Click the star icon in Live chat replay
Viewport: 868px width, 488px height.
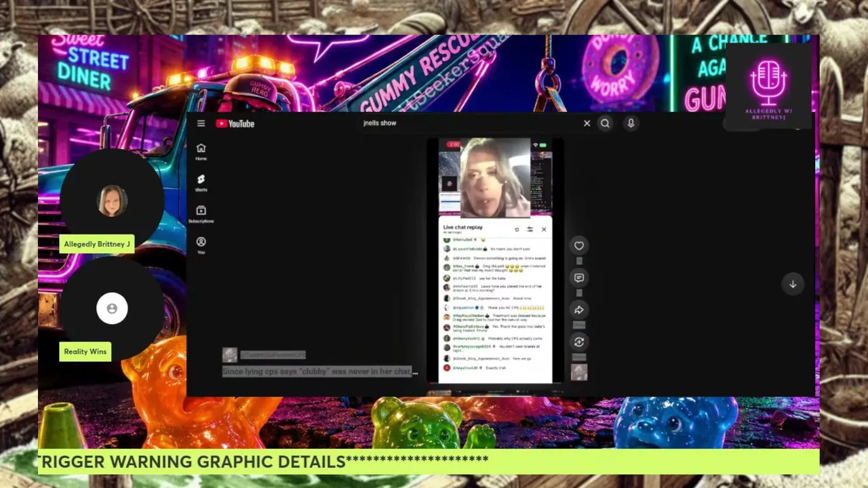pyautogui.click(x=517, y=229)
